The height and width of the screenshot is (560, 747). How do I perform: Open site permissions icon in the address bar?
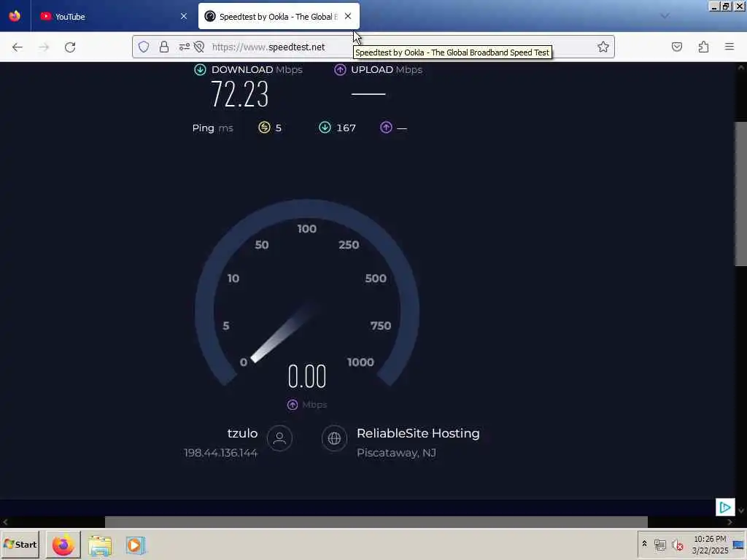pos(185,47)
